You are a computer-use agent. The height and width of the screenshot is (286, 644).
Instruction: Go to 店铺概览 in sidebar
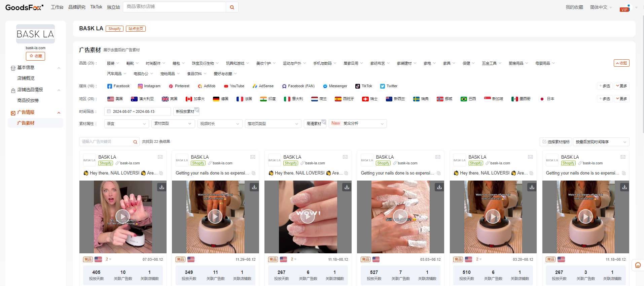coord(26,78)
